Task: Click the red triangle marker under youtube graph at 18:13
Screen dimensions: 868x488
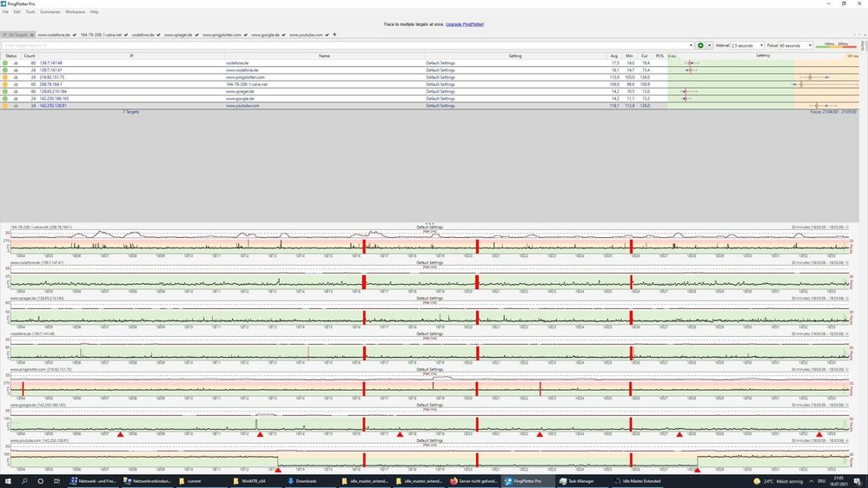Action: (x=278, y=470)
